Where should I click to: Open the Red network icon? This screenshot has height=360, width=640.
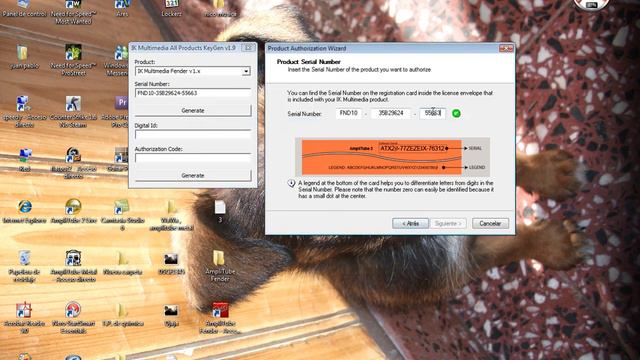(x=24, y=156)
